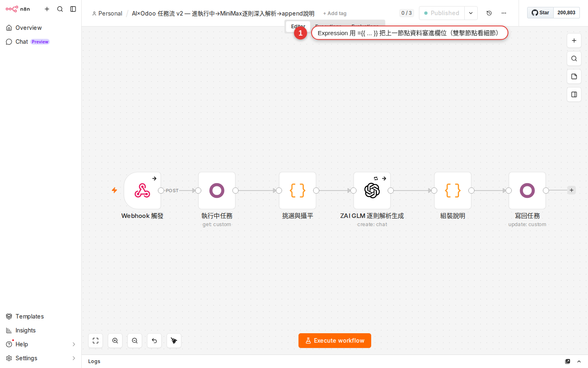This screenshot has width=588, height=368.
Task: Select the 寫回任務 node
Action: 527,191
